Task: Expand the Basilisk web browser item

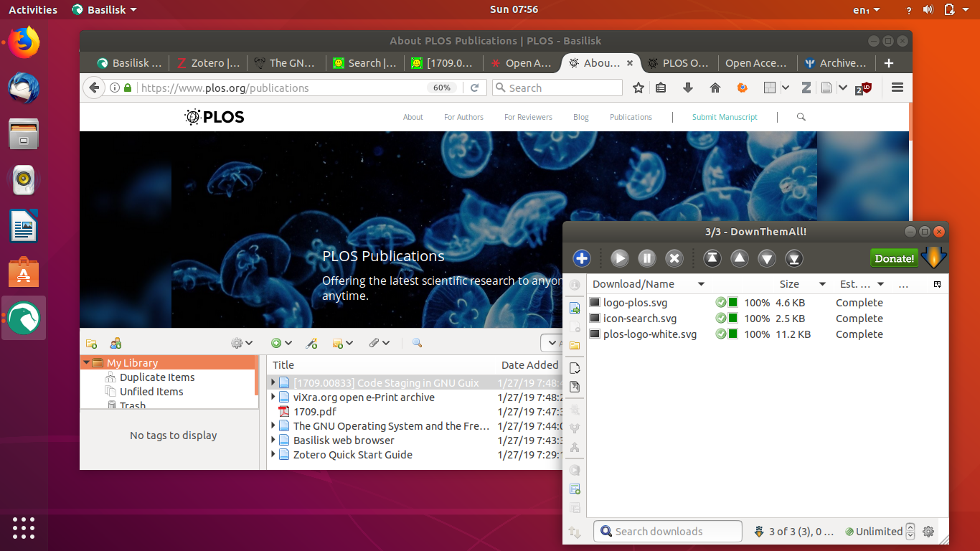Action: pos(273,440)
